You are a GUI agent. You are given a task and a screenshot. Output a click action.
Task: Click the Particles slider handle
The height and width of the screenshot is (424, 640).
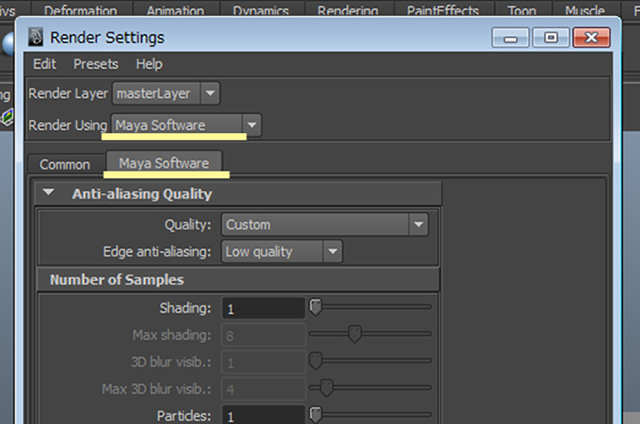[316, 415]
